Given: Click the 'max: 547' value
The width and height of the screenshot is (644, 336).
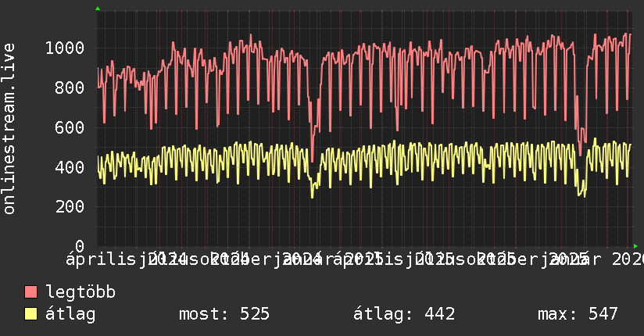Looking at the screenshot, I should [578, 314].
